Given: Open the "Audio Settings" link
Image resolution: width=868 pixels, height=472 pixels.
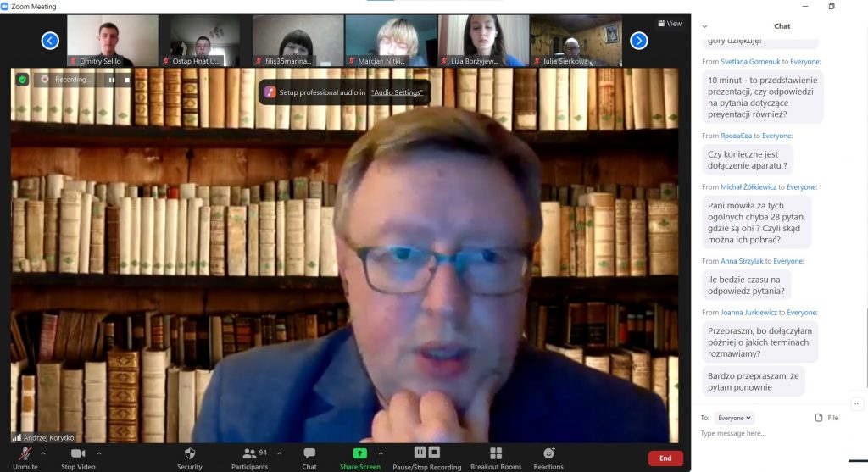Looking at the screenshot, I should click(x=397, y=92).
